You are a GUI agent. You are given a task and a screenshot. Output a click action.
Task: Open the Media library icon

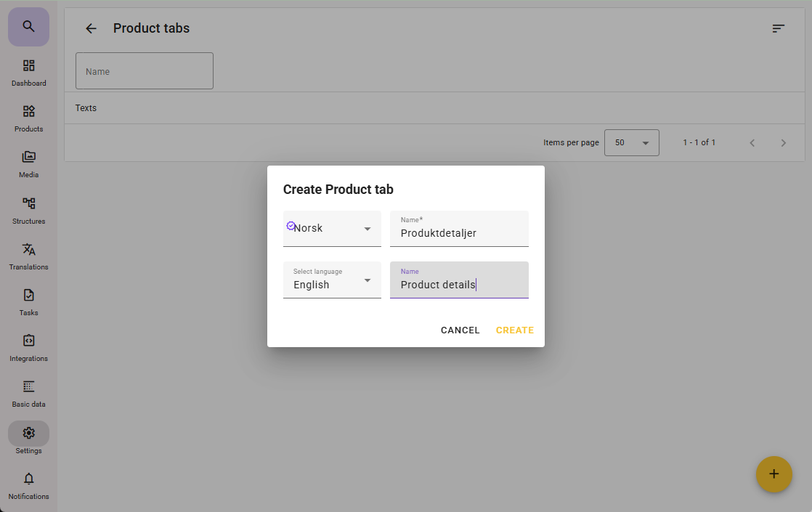pyautogui.click(x=28, y=164)
